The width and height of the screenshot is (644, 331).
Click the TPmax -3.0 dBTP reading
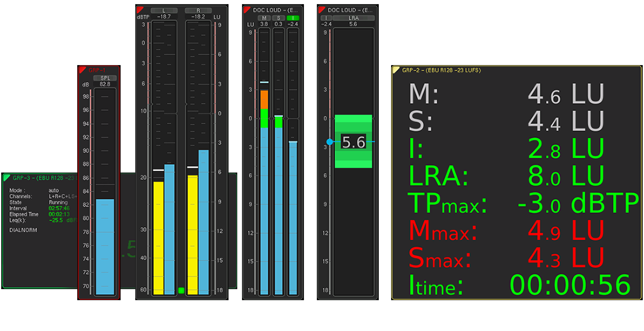click(x=577, y=204)
